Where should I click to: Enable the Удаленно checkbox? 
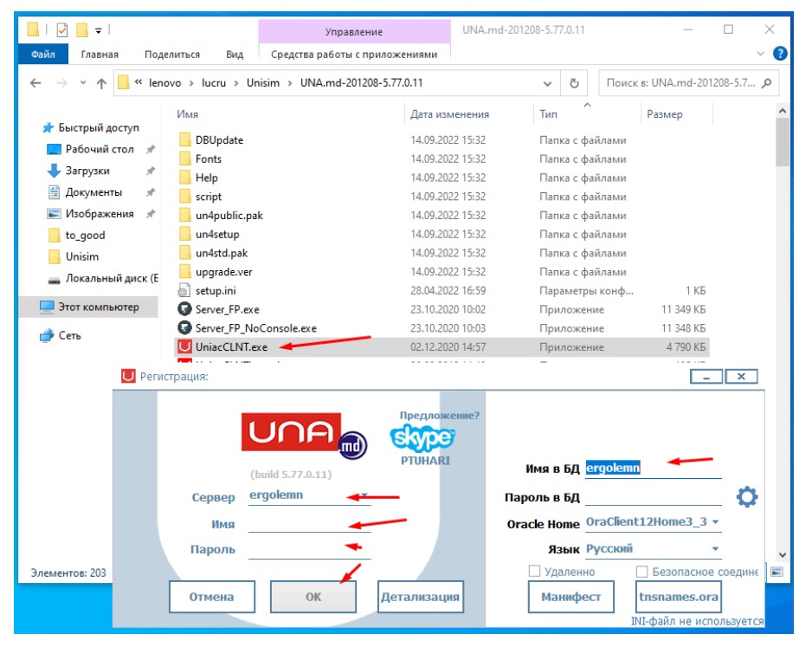point(534,571)
